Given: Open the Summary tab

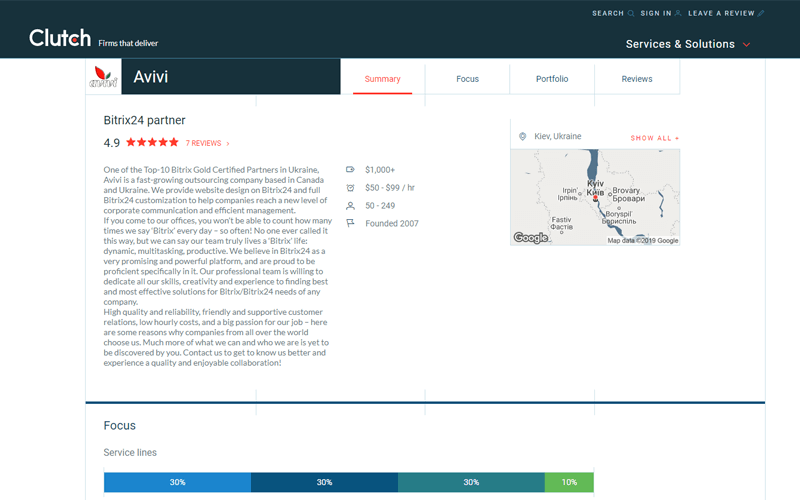Looking at the screenshot, I should [x=382, y=79].
